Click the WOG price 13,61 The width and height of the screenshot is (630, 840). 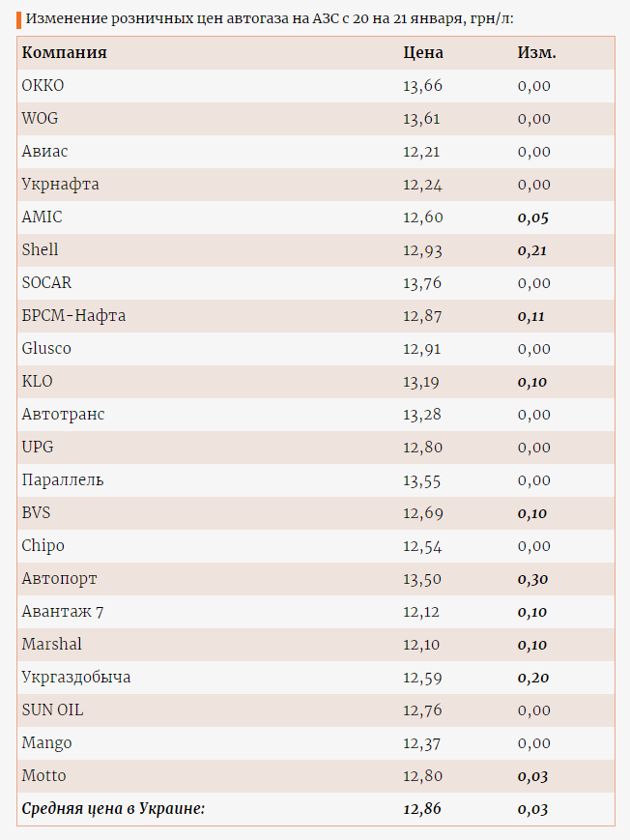click(421, 118)
